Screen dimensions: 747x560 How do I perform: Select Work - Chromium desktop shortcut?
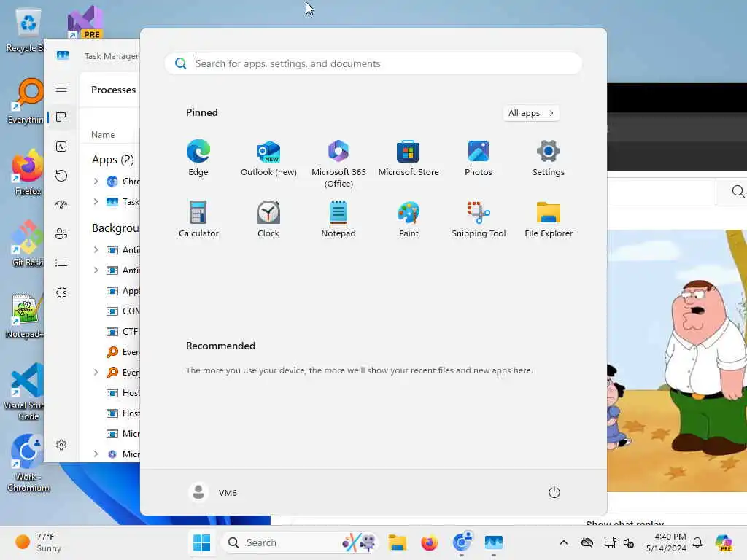click(x=28, y=463)
